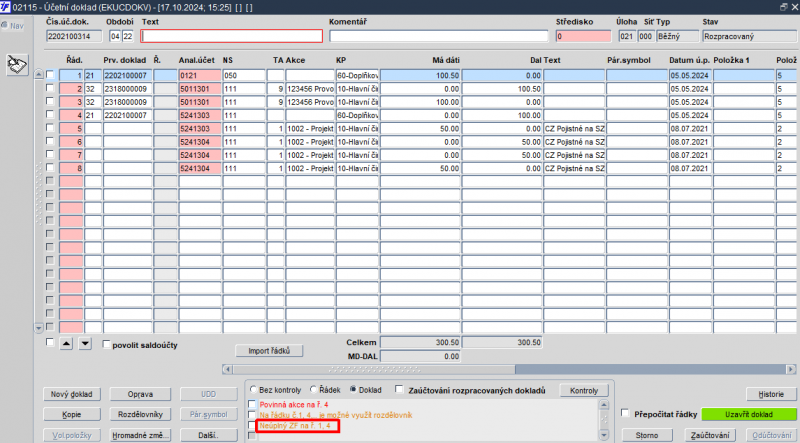The image size is (800, 443).
Task: Tick the checkbox next to Povinná akce message
Action: click(252, 404)
